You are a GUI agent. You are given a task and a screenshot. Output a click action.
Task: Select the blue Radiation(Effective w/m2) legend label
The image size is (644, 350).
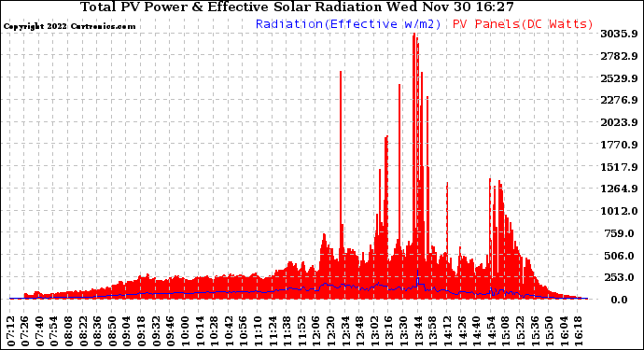(x=348, y=24)
